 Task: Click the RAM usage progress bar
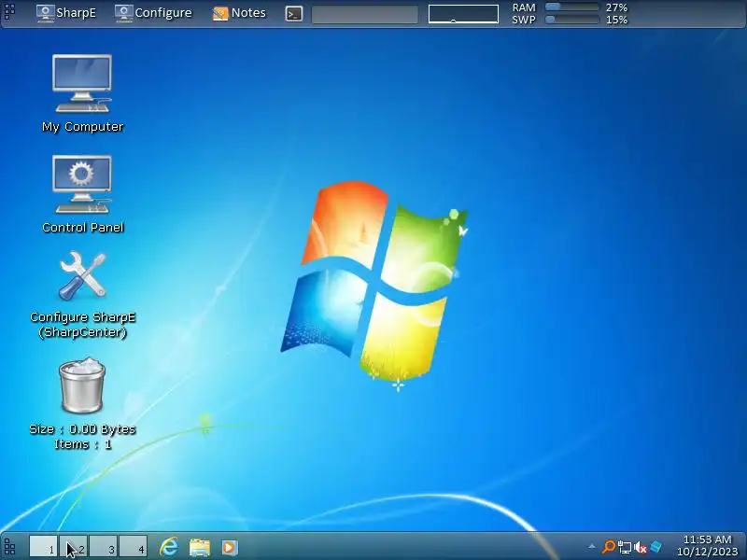[571, 7]
